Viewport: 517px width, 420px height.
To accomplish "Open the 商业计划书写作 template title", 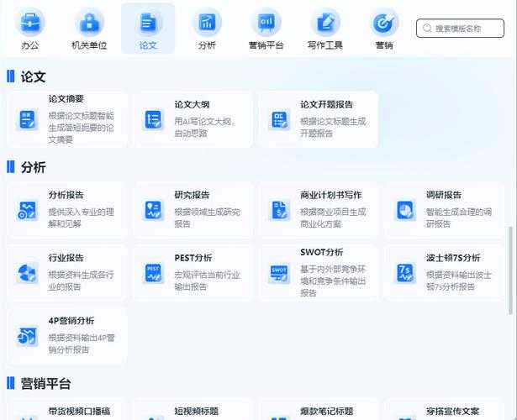I will (330, 195).
